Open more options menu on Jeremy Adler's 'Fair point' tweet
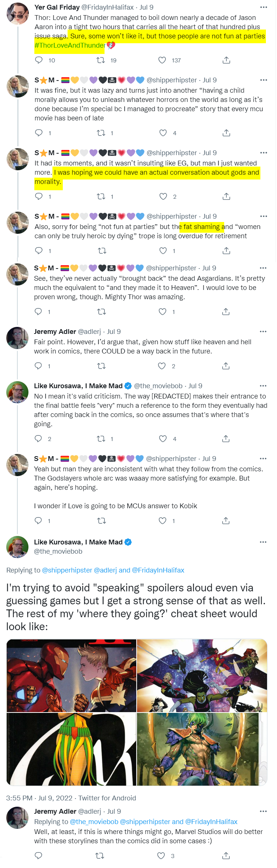This screenshot has width=277, height=868. (263, 332)
